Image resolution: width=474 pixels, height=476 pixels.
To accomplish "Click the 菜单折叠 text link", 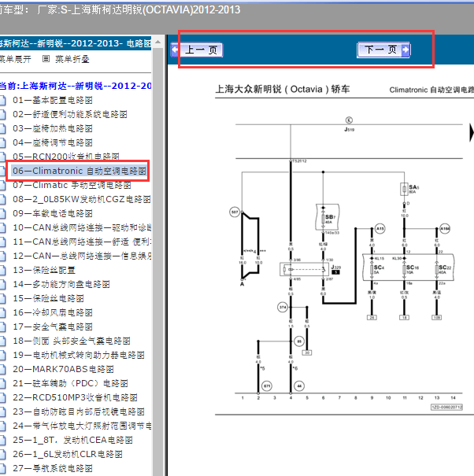I will (72, 59).
